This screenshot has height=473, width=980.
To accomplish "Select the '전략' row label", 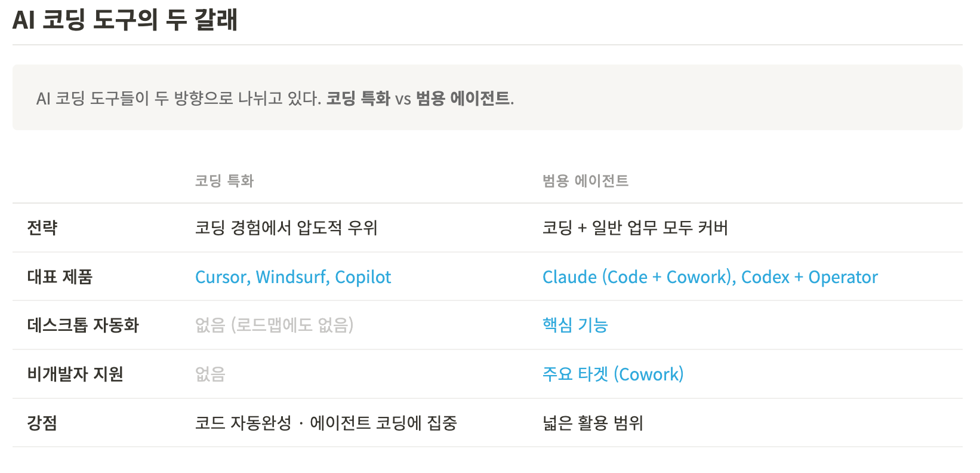I will coord(42,228).
